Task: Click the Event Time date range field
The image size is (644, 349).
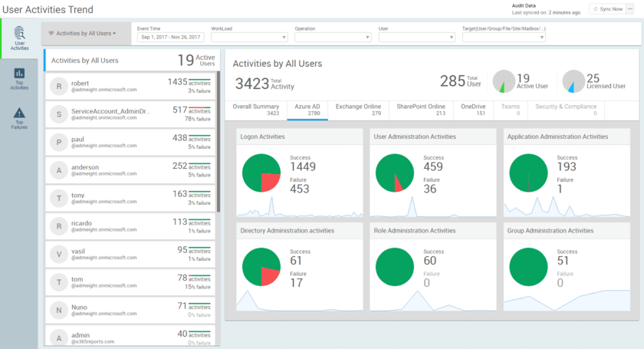Action: click(171, 37)
